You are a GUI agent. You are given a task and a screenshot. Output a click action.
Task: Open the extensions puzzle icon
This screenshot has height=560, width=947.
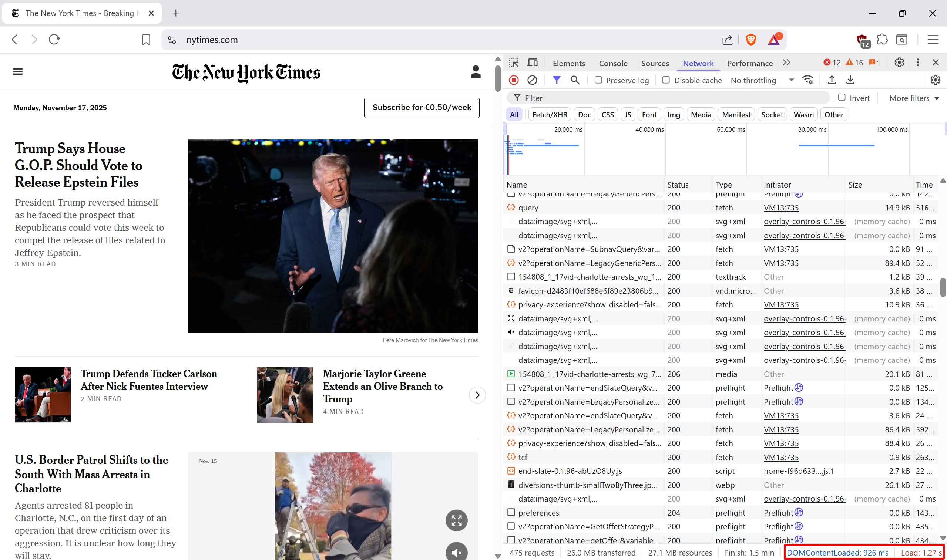point(882,39)
